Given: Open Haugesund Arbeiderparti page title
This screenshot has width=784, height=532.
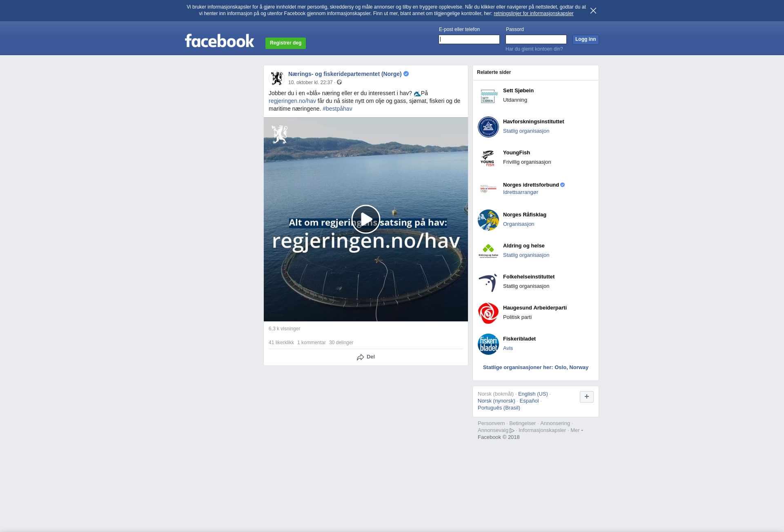Looking at the screenshot, I should point(535,308).
